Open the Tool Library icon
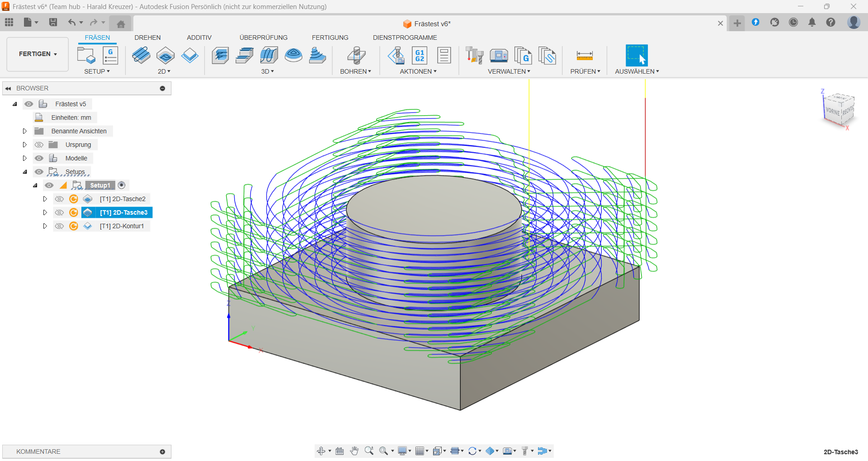The height and width of the screenshot is (461, 868). (475, 56)
